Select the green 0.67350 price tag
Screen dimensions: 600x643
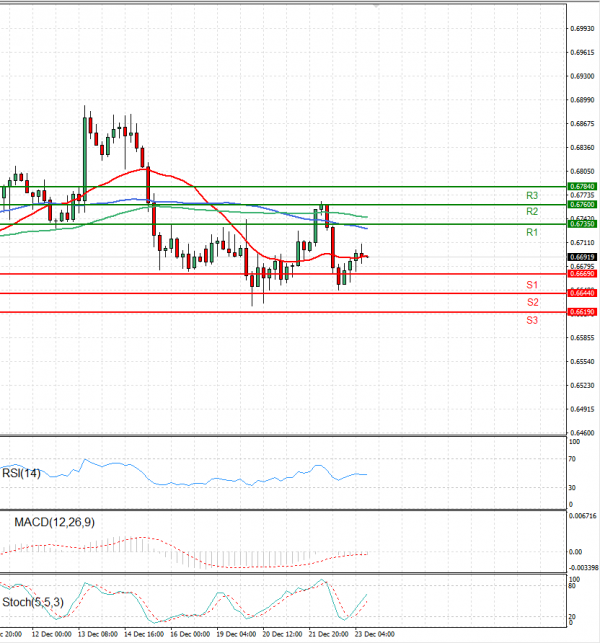tap(582, 224)
